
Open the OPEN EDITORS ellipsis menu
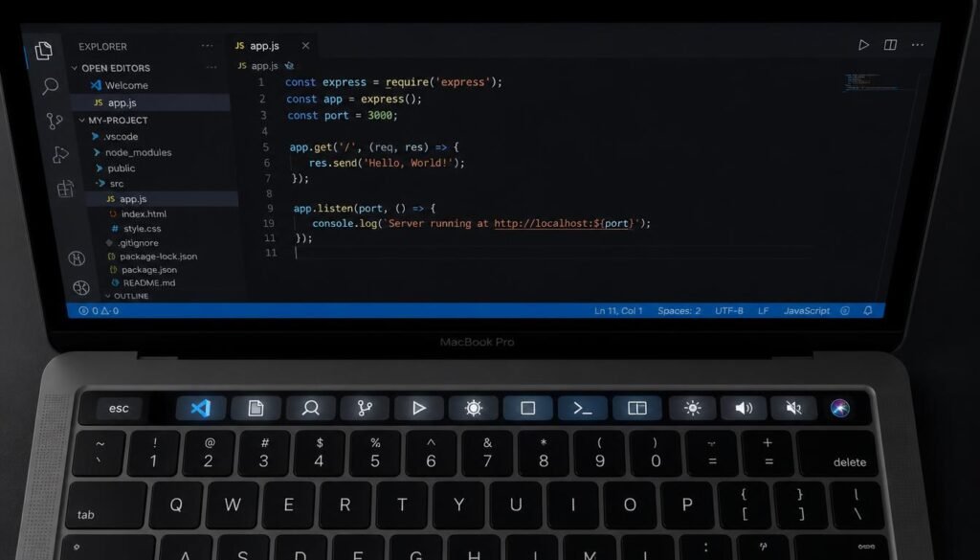click(x=212, y=67)
